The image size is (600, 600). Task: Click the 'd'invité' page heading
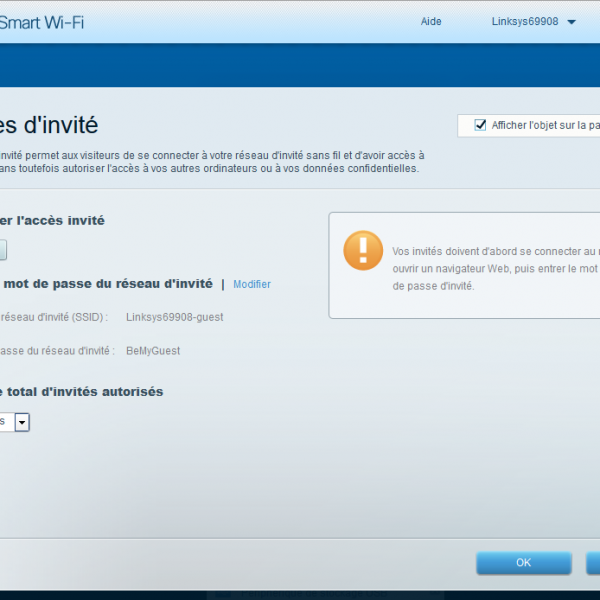[50, 125]
